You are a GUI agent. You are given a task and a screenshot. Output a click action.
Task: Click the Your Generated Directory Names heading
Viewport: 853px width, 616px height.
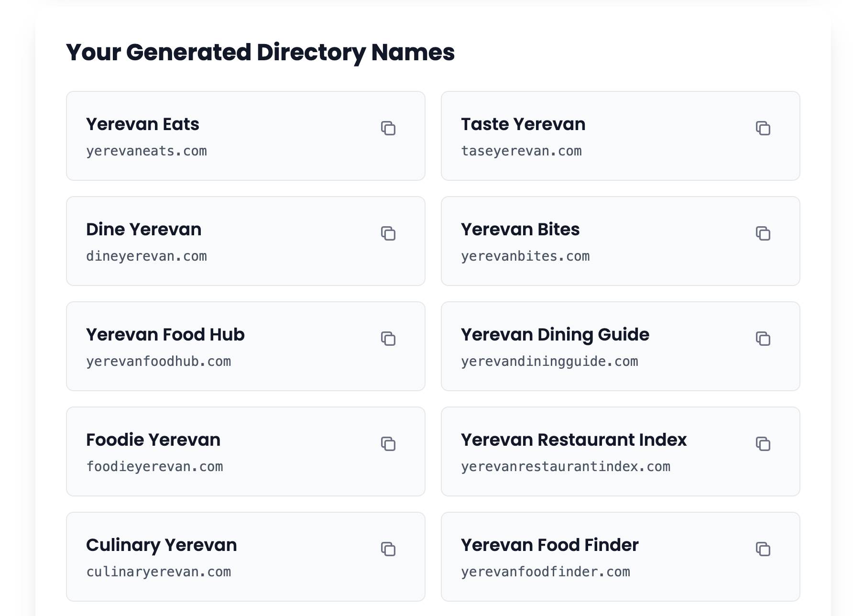[261, 53]
